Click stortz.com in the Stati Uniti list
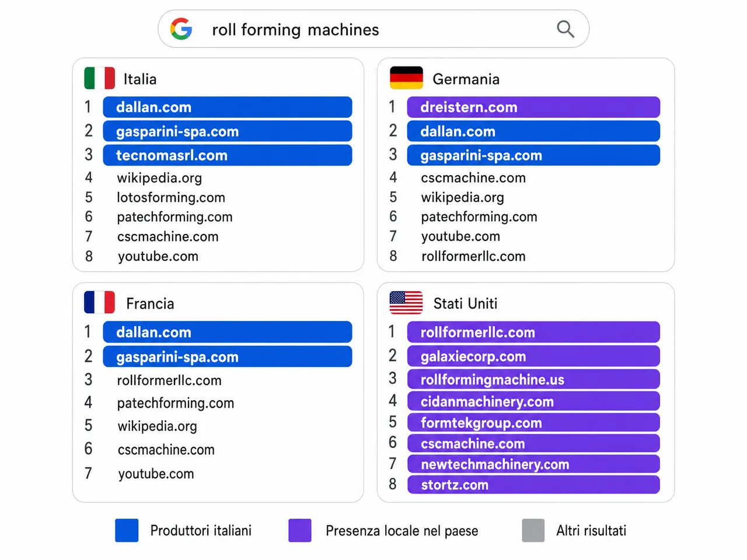 tap(533, 484)
